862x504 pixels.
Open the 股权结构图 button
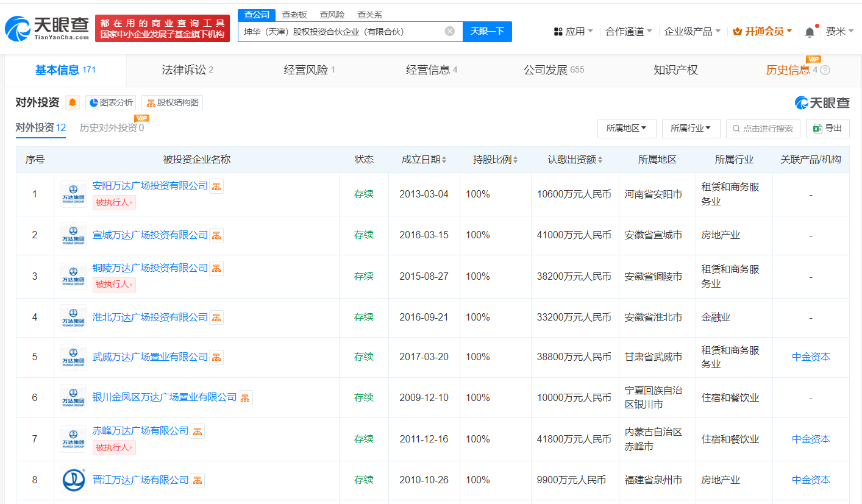click(172, 102)
